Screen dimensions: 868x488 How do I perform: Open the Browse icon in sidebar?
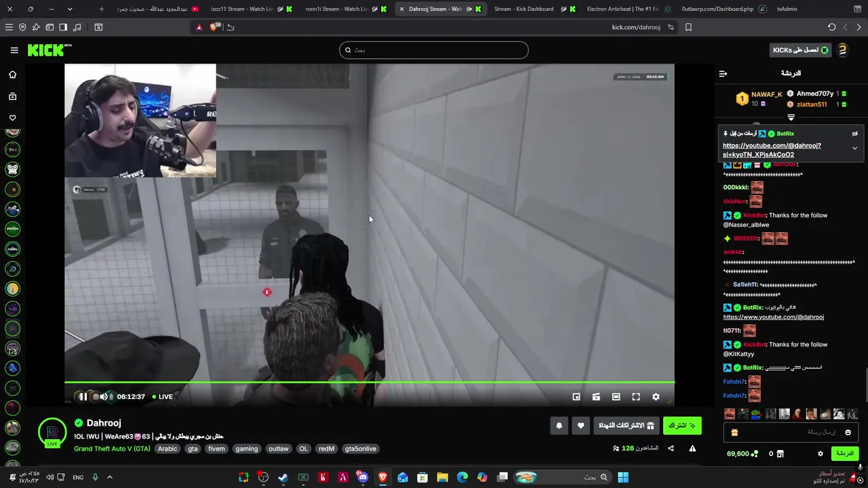point(12,97)
